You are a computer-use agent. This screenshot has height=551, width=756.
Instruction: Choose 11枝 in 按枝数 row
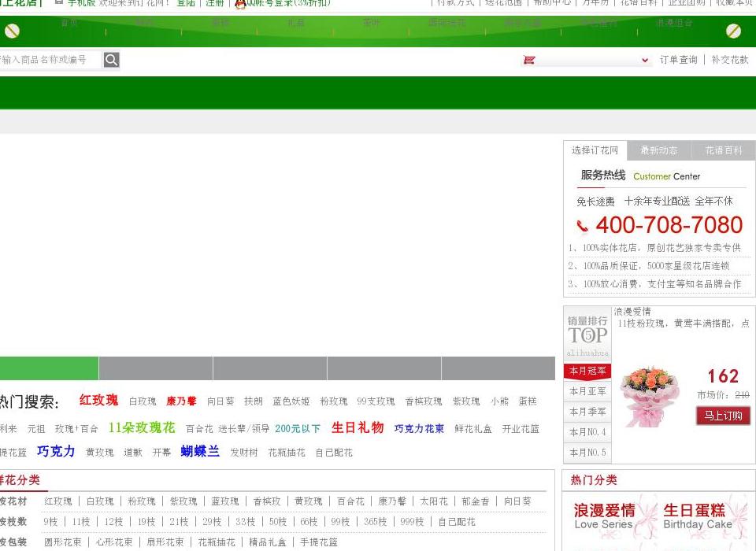pos(81,522)
